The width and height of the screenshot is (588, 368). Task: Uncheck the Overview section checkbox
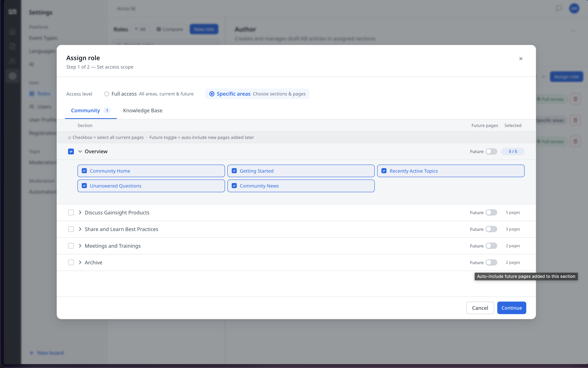click(x=71, y=151)
